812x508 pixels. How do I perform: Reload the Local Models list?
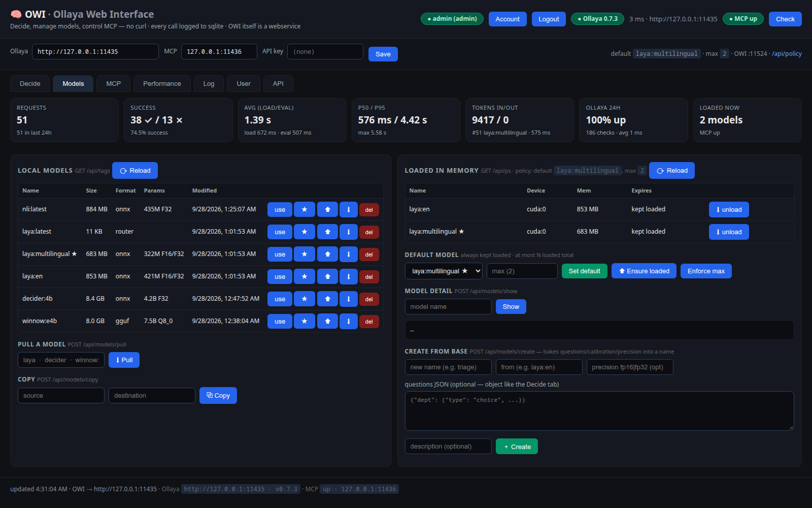click(x=135, y=171)
